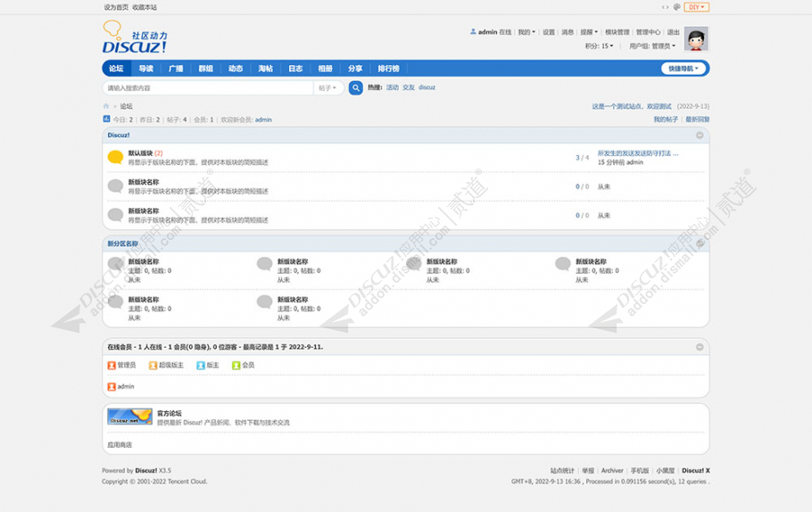Collapse the online members panel
This screenshot has height=512, width=812.
[700, 347]
